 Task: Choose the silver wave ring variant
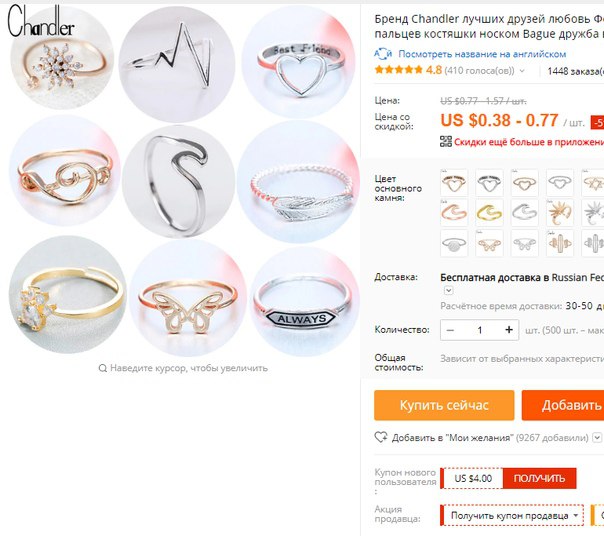[x=525, y=213]
